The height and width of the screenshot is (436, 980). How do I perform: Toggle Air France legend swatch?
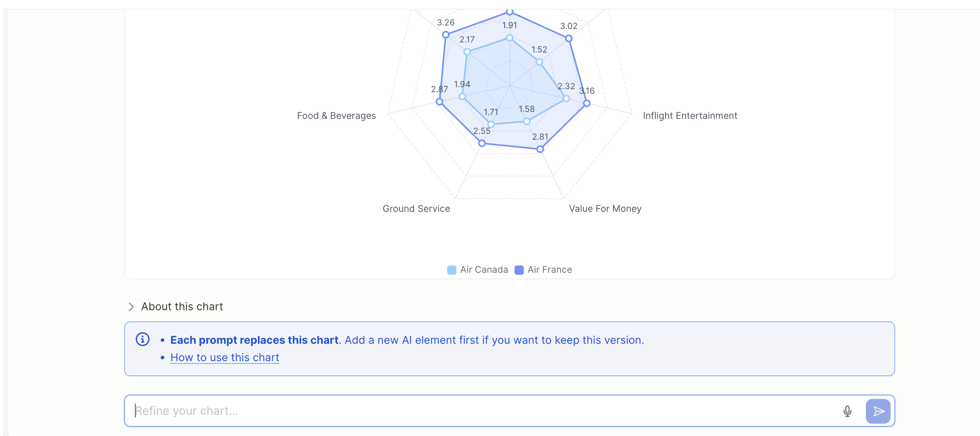coord(519,270)
